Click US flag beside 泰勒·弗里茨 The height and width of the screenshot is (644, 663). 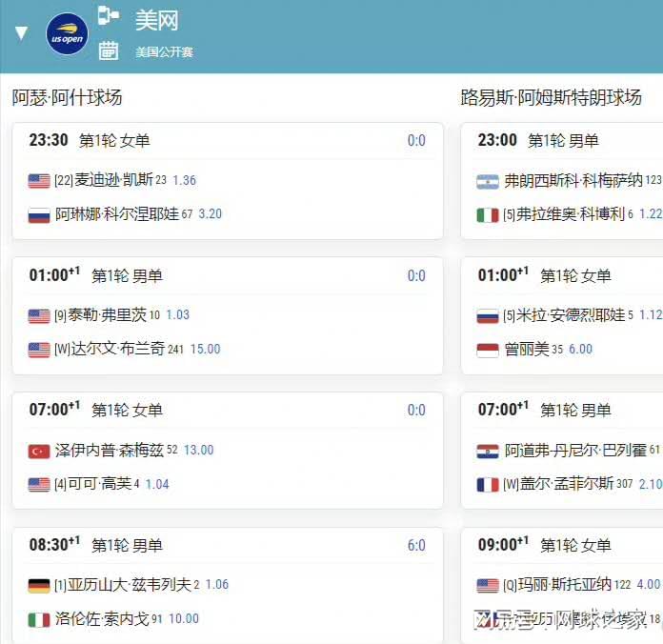[x=39, y=316]
